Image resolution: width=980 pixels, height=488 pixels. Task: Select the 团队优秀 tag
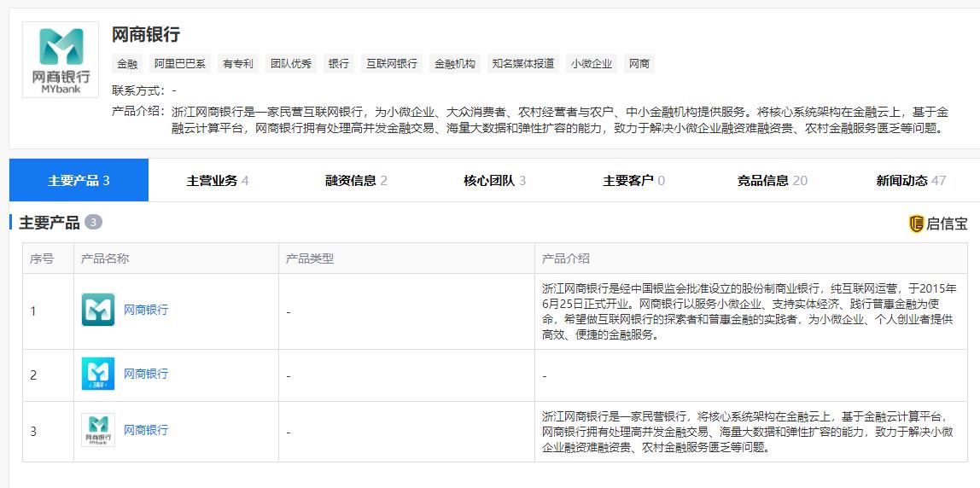pyautogui.click(x=290, y=64)
